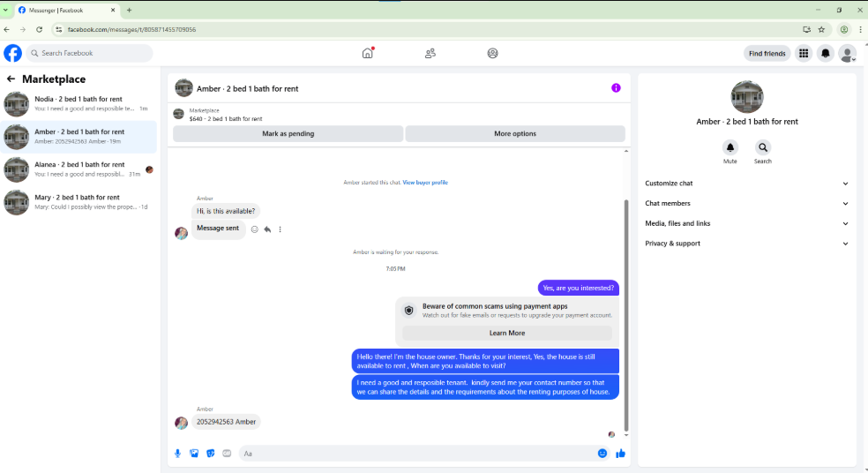Image resolution: width=868 pixels, height=473 pixels.
Task: Select Amber conversation in Marketplace list
Action: [79, 136]
